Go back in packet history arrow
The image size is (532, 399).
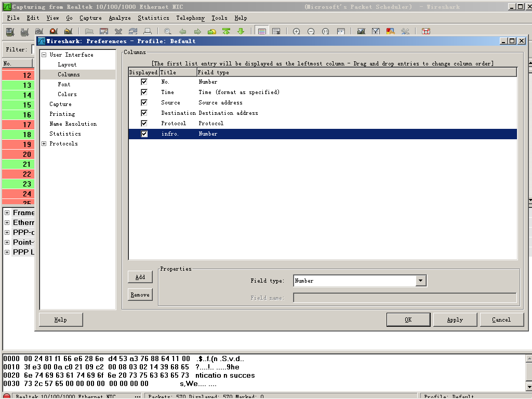[x=182, y=32]
